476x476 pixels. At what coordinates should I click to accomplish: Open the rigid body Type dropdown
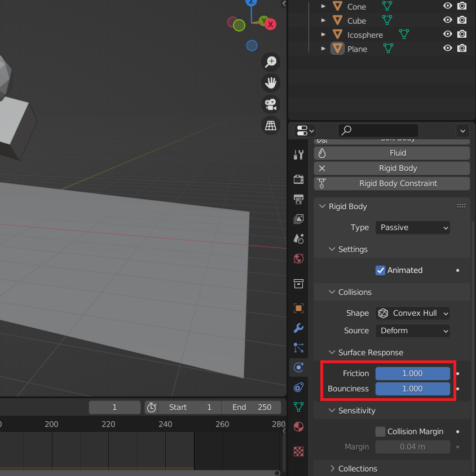pyautogui.click(x=413, y=227)
